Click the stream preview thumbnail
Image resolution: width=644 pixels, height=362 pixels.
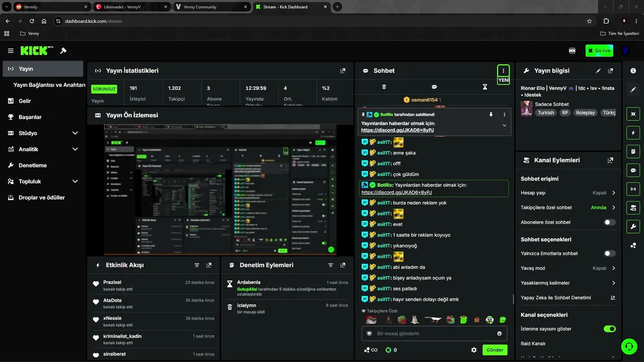220,190
